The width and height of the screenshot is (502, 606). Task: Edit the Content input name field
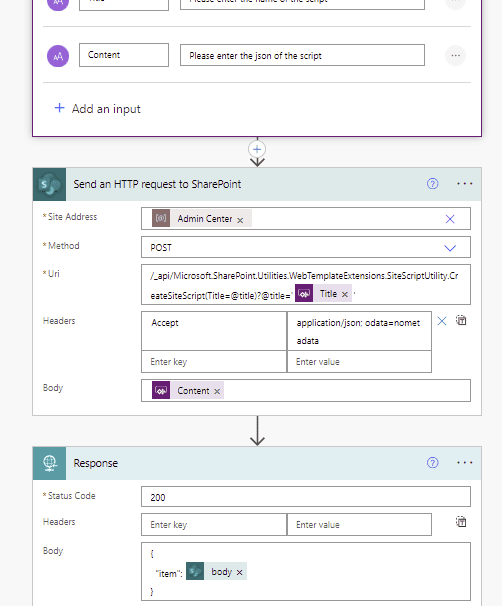tap(124, 55)
